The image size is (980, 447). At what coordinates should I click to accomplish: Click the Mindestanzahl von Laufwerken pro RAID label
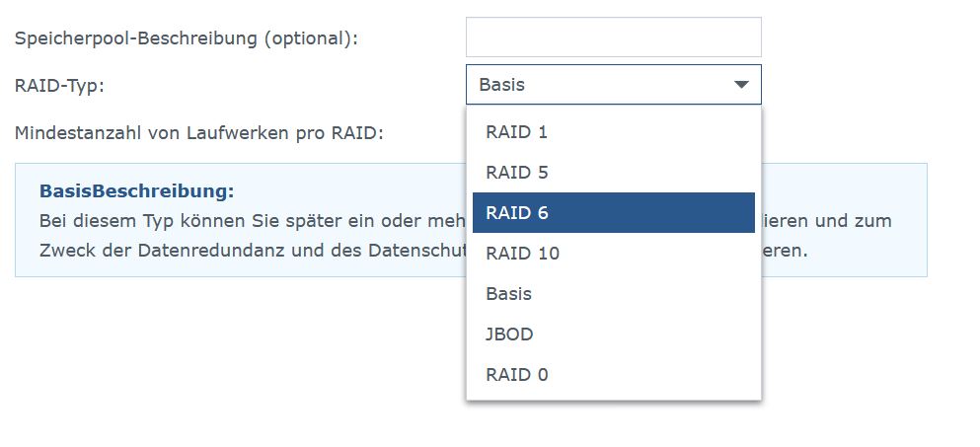(198, 131)
